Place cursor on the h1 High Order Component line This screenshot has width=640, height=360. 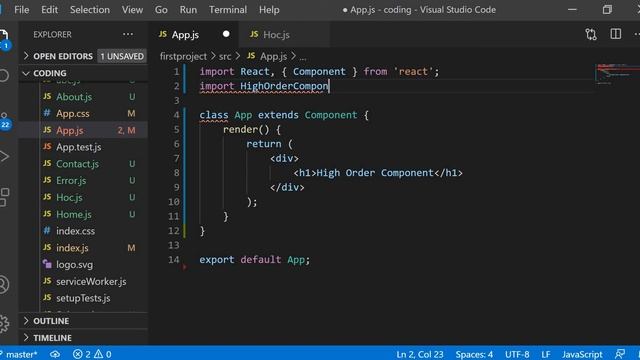click(378, 173)
